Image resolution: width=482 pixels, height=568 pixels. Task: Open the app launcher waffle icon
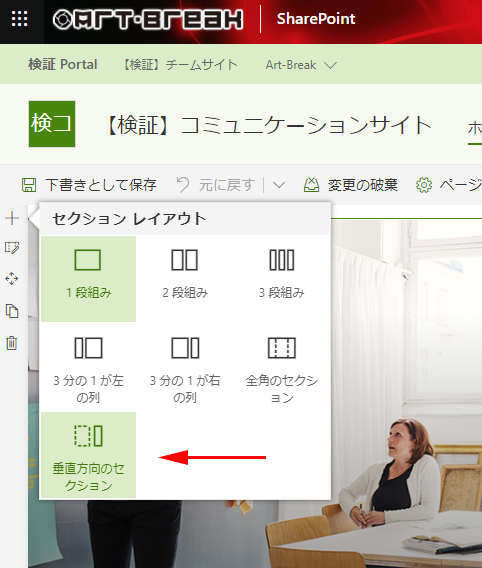coord(20,19)
